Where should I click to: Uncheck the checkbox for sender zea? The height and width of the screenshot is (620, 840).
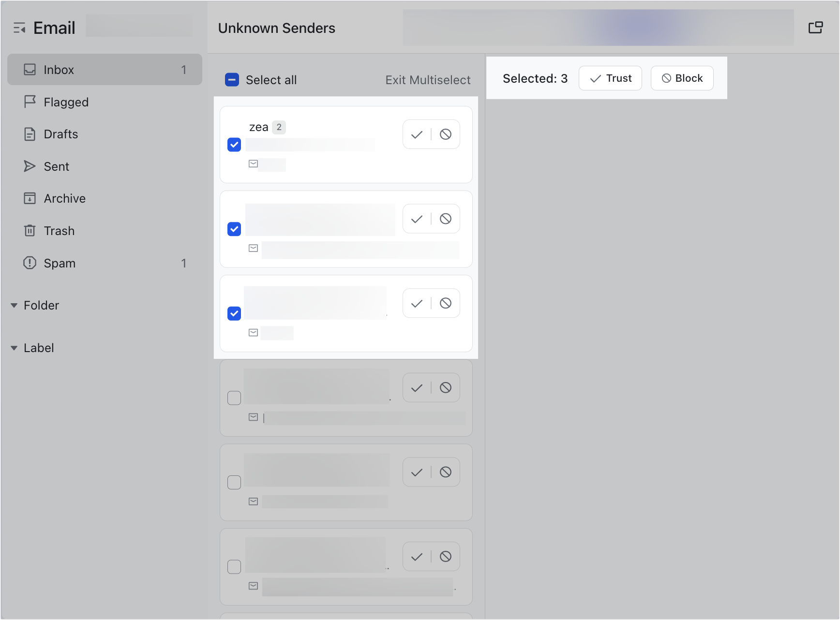tap(234, 145)
